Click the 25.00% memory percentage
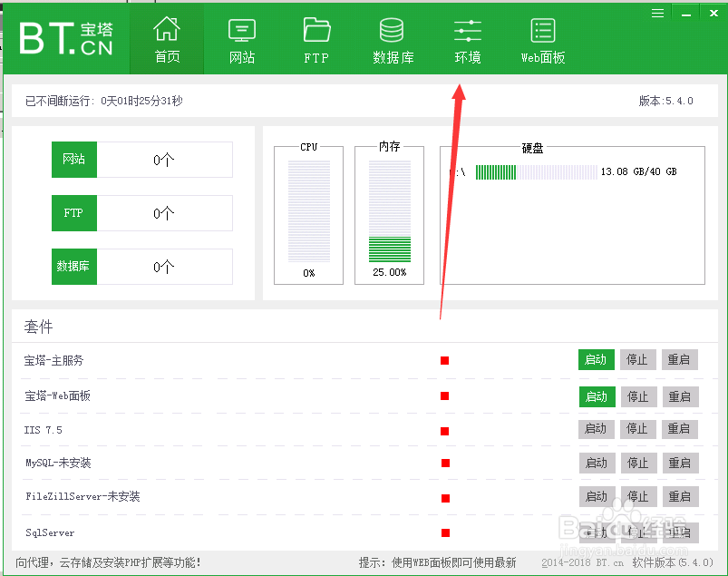The image size is (728, 576). click(390, 272)
